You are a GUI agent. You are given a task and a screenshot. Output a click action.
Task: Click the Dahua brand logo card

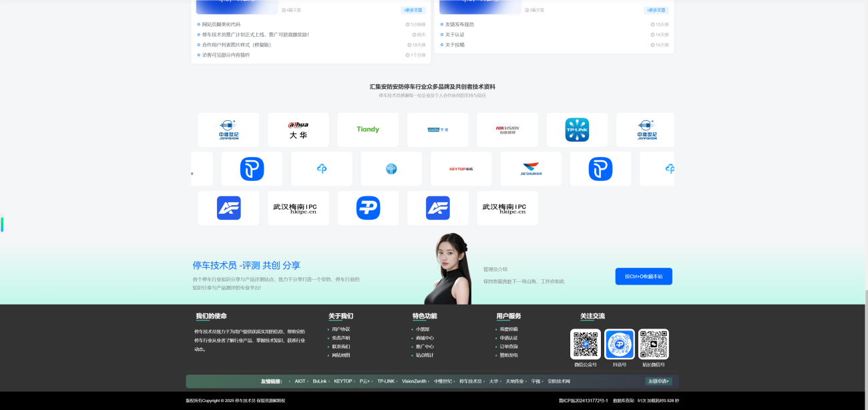pos(298,130)
